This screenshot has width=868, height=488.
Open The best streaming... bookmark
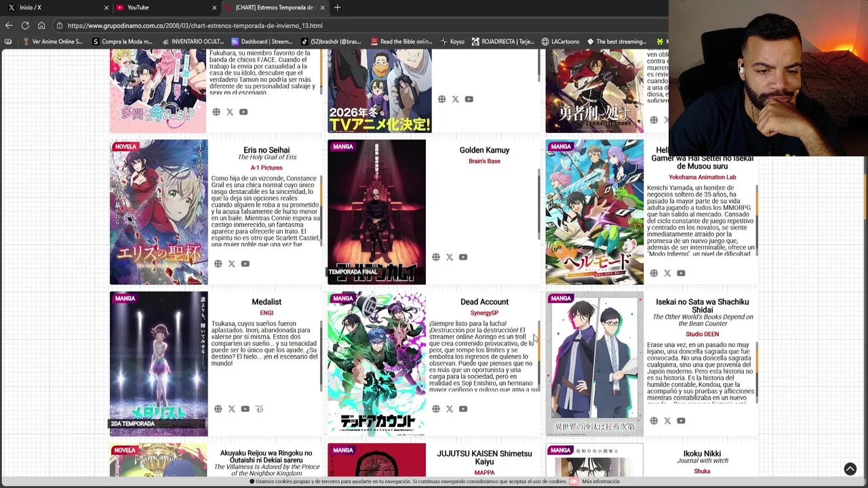click(616, 41)
